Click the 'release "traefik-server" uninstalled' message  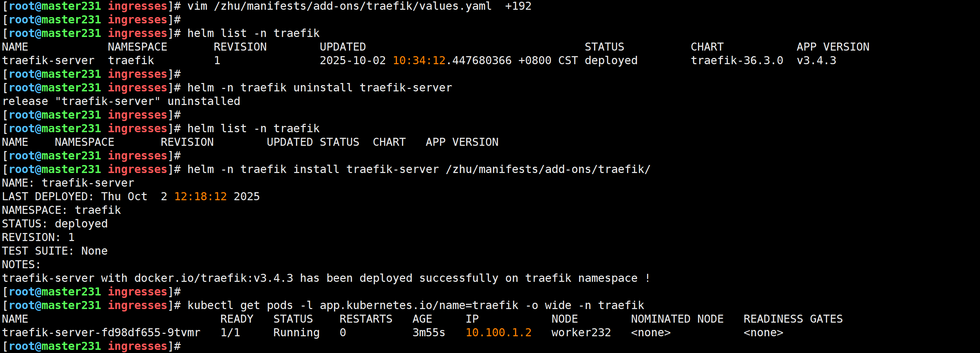click(121, 101)
